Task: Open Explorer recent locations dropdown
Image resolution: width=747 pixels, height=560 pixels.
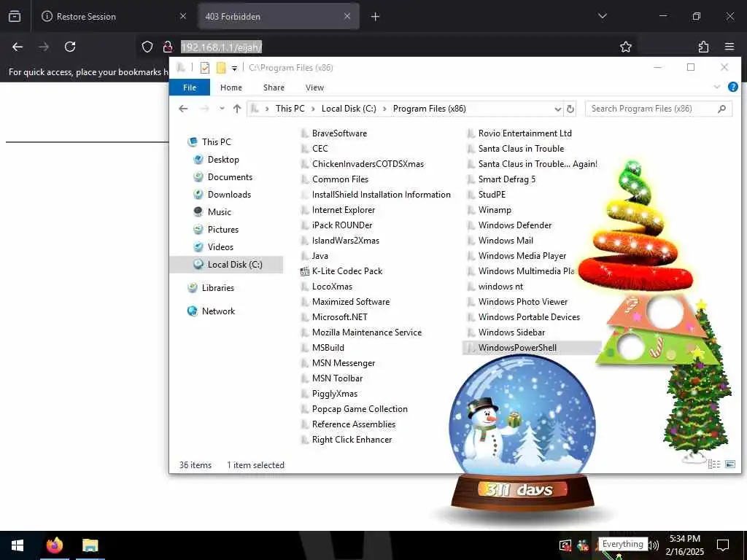Action: (222, 109)
